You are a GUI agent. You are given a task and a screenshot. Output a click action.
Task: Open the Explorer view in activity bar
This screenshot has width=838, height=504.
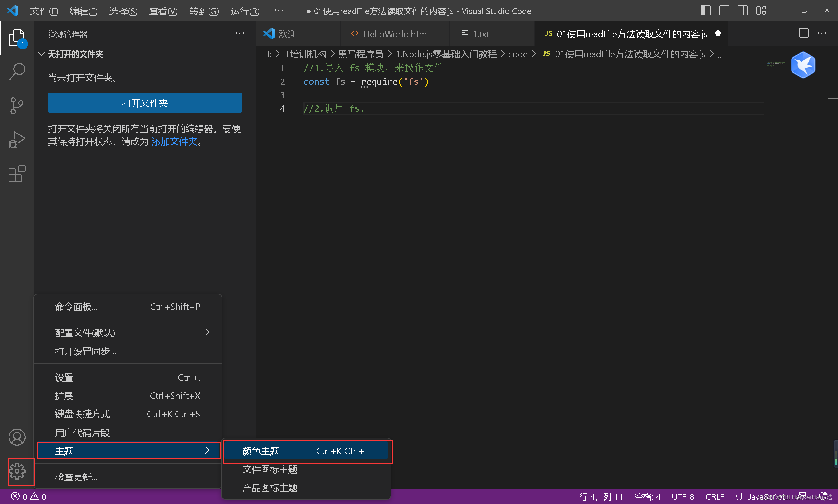pyautogui.click(x=17, y=38)
